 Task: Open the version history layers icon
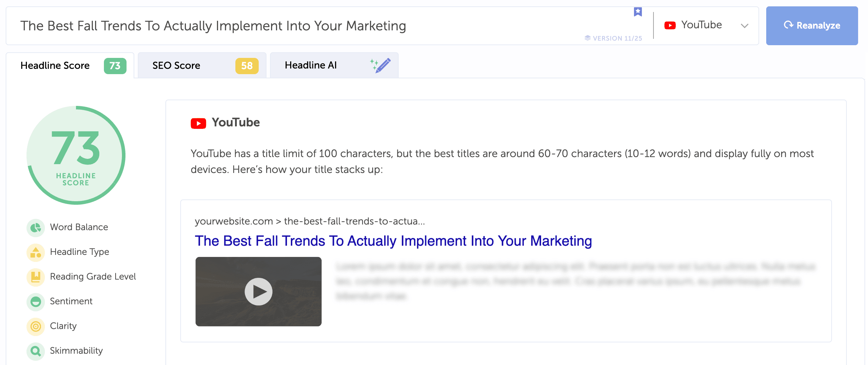coord(587,38)
